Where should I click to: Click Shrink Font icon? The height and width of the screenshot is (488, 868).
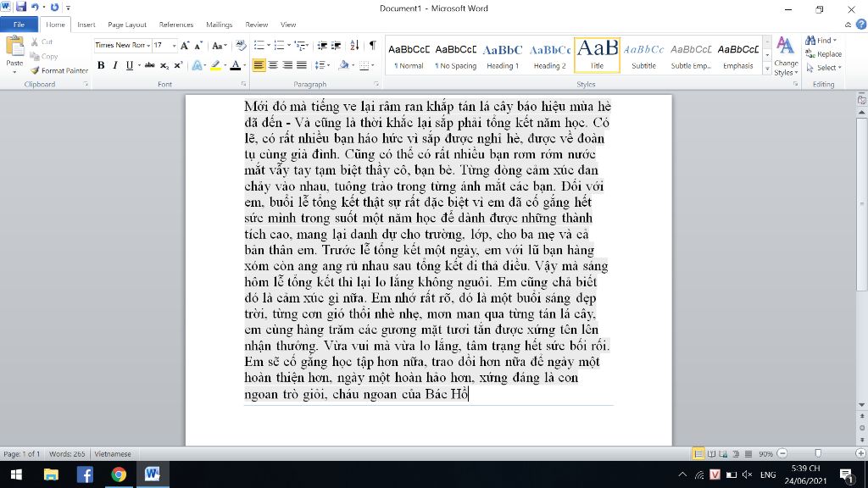point(198,46)
